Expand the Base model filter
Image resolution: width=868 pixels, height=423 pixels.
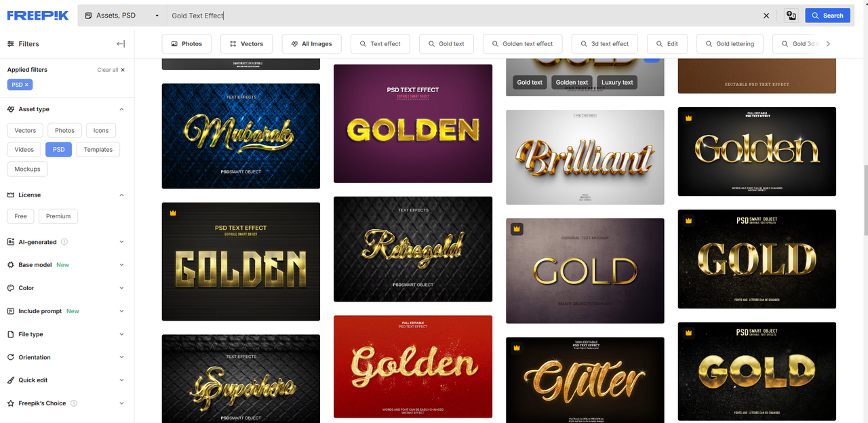(x=121, y=265)
